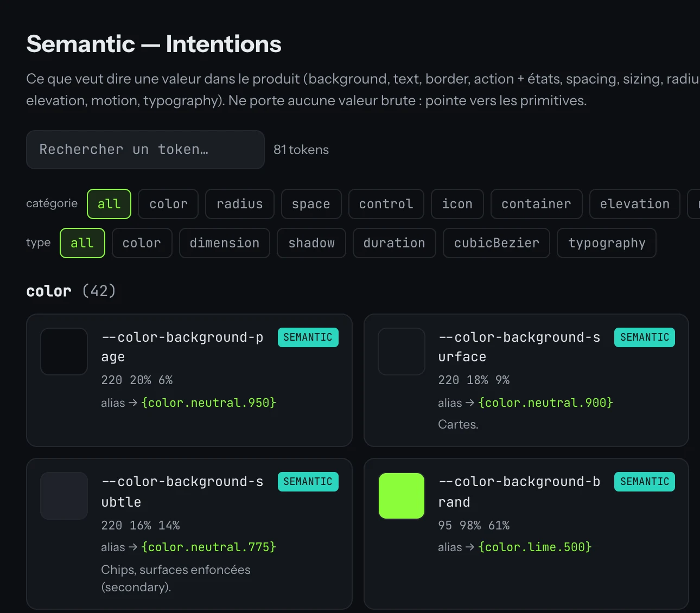Filter type by 'typography'
This screenshot has height=613, width=700.
click(607, 243)
